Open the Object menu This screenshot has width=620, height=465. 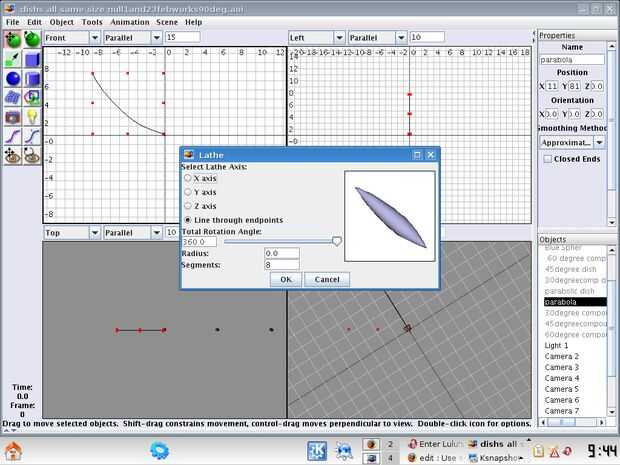pos(62,22)
